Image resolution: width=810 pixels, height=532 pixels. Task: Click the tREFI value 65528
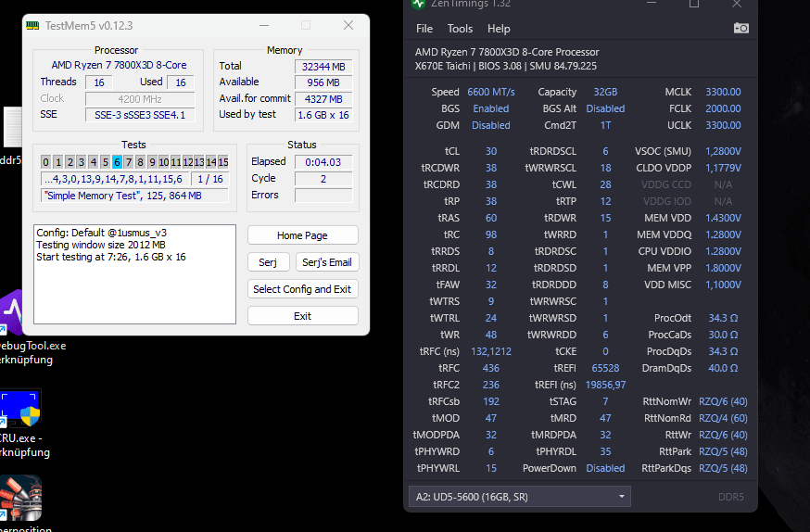point(605,368)
